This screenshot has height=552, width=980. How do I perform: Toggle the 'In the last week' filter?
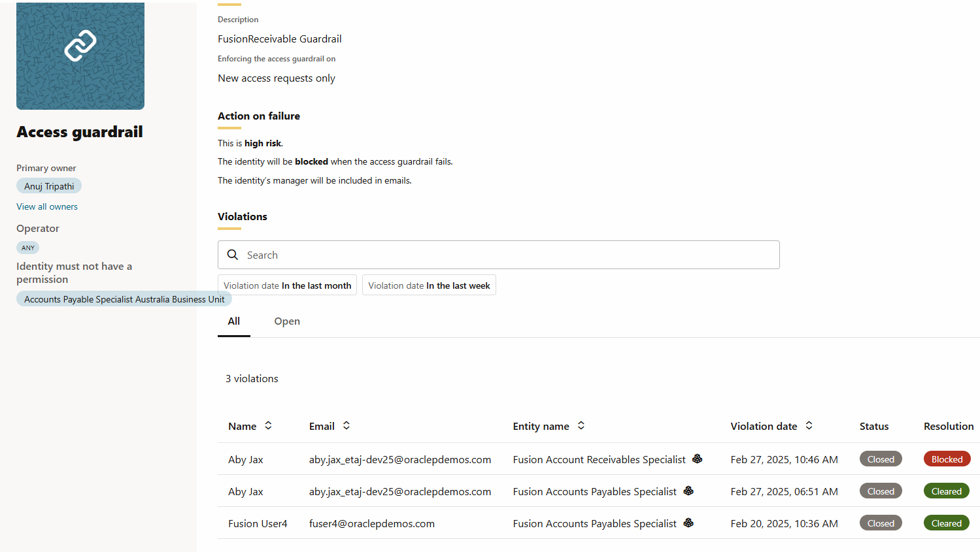[429, 285]
